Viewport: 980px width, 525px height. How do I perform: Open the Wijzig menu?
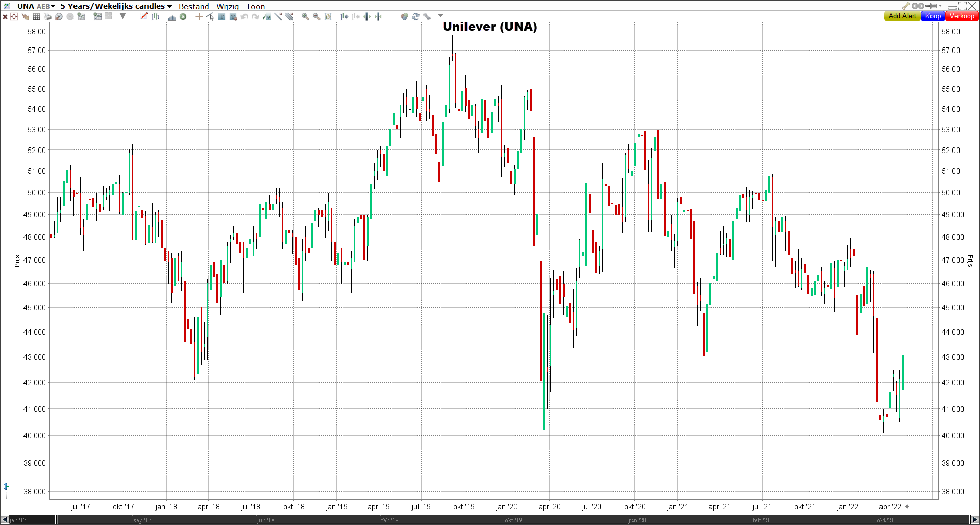coord(228,6)
